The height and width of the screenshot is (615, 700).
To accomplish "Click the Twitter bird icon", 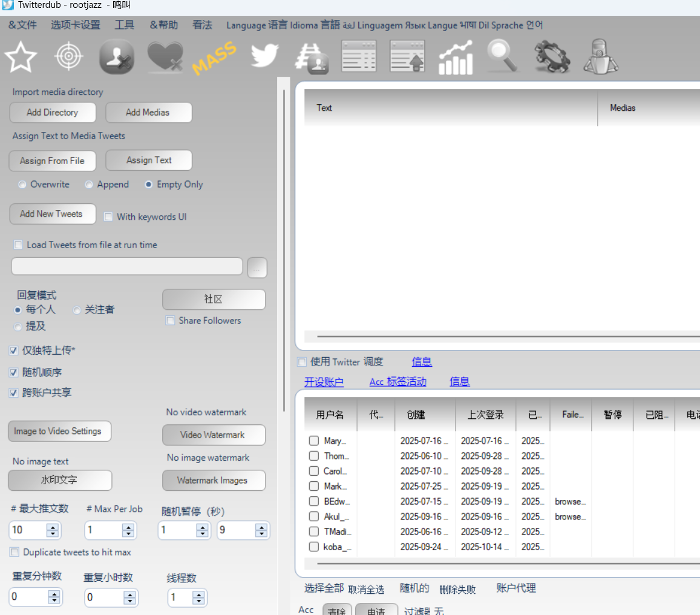I will pos(264,56).
